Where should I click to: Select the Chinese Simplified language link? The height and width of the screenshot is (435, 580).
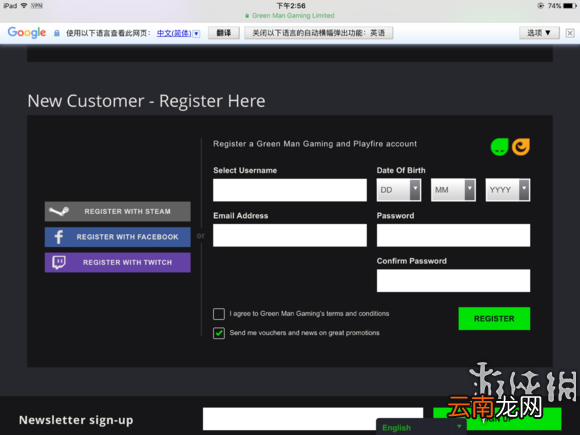tap(174, 33)
